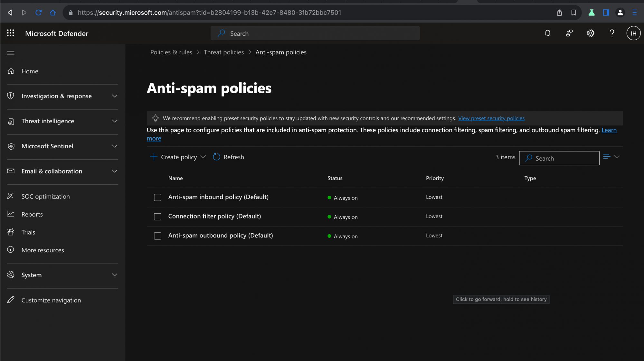Sort by the Type column header
This screenshot has width=644, height=361.
pos(530,178)
